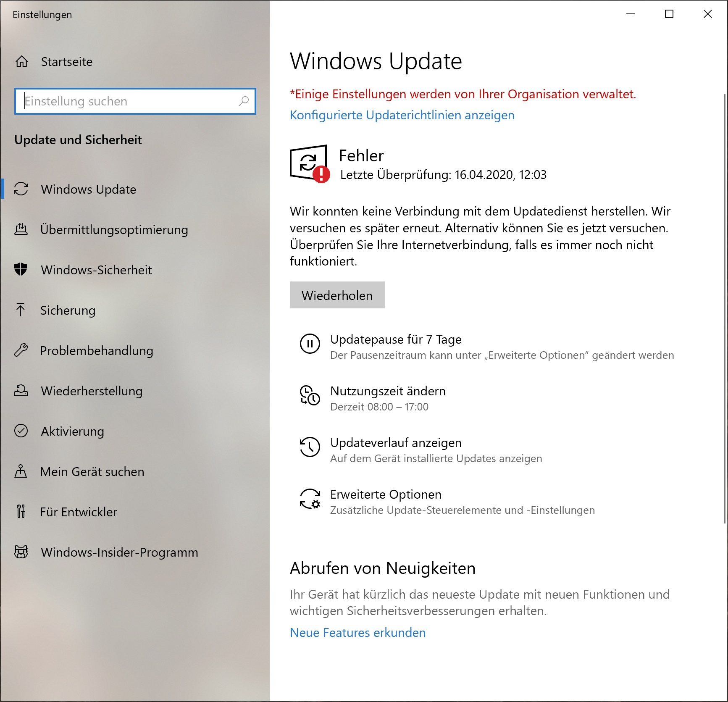
Task: Go to Windows-Sicherheit section
Action: point(134,270)
